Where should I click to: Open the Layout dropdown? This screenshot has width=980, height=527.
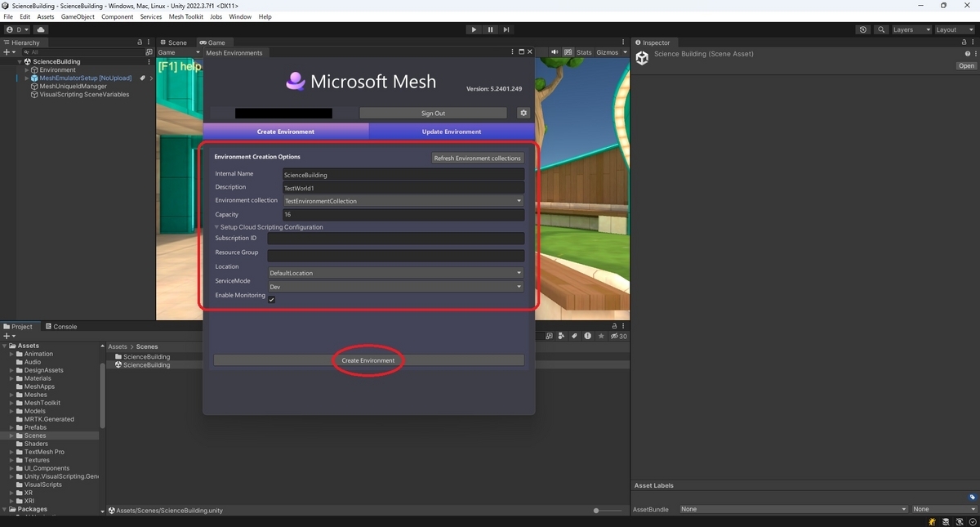click(x=954, y=29)
